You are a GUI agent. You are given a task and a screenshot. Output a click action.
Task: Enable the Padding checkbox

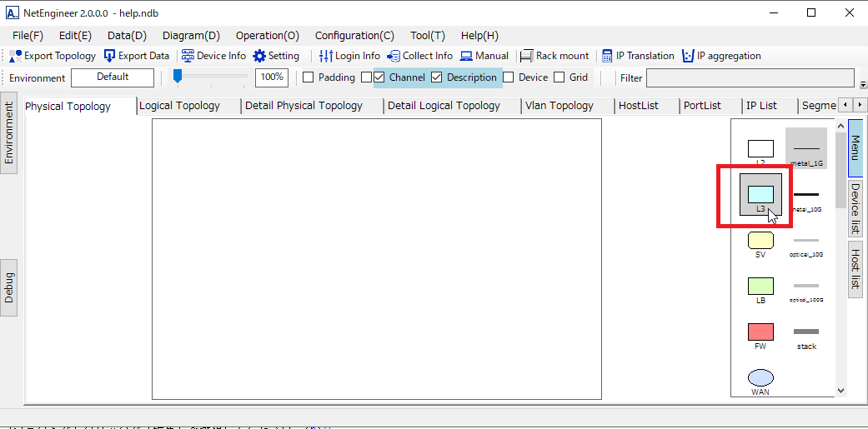[308, 77]
